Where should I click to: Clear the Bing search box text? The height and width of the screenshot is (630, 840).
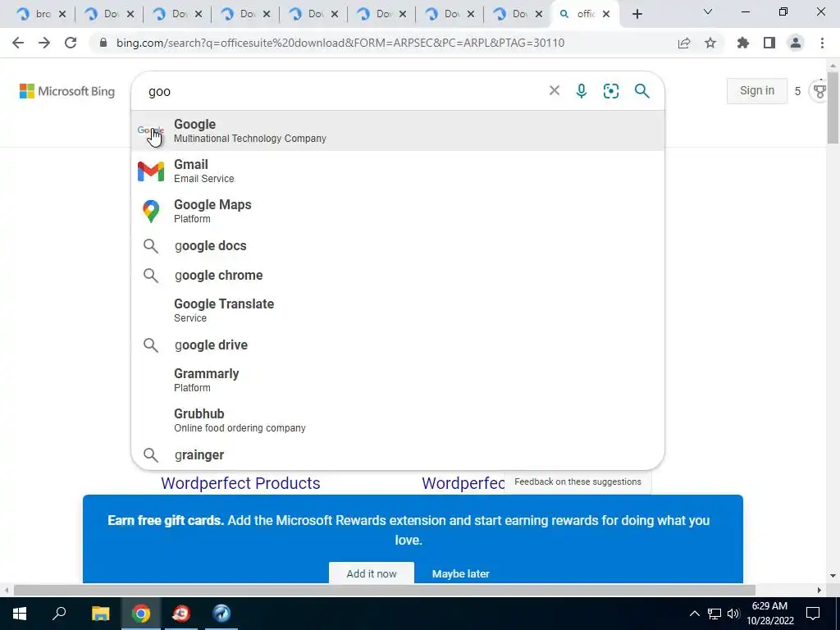tap(555, 91)
